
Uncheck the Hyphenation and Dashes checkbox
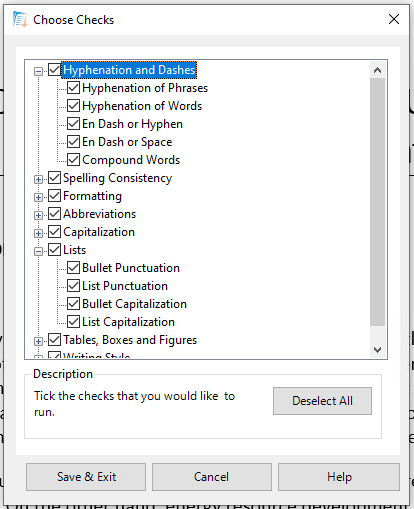coord(54,70)
